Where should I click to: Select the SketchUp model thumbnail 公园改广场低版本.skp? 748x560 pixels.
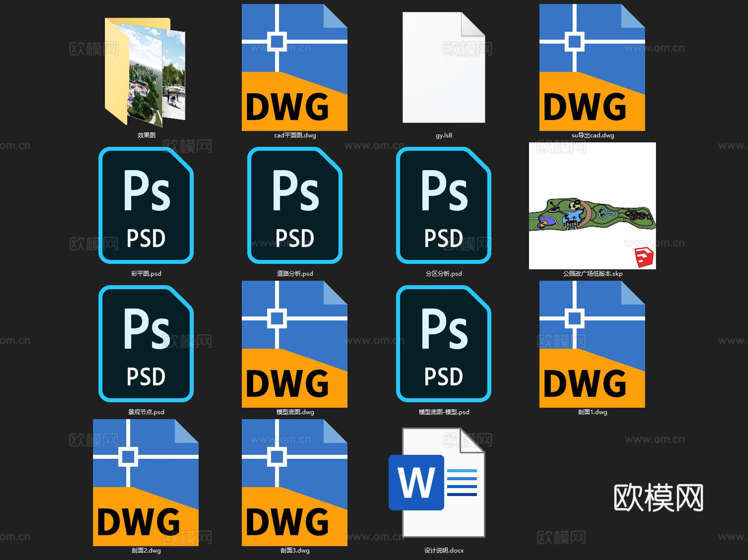pos(593,206)
